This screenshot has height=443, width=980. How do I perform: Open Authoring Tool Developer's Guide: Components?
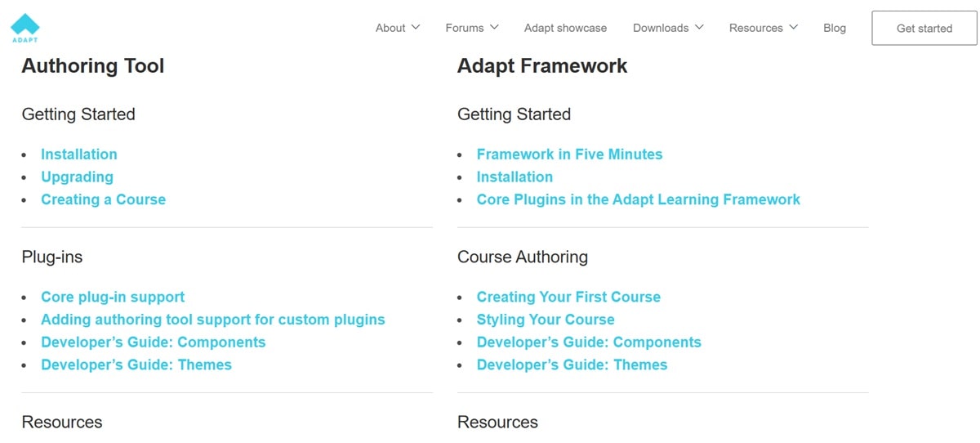[x=154, y=342]
